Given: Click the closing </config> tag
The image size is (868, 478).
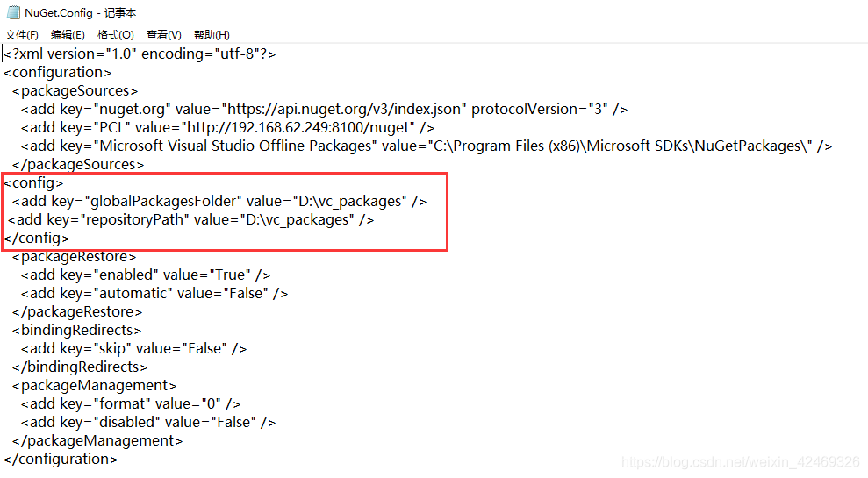Looking at the screenshot, I should (37, 238).
